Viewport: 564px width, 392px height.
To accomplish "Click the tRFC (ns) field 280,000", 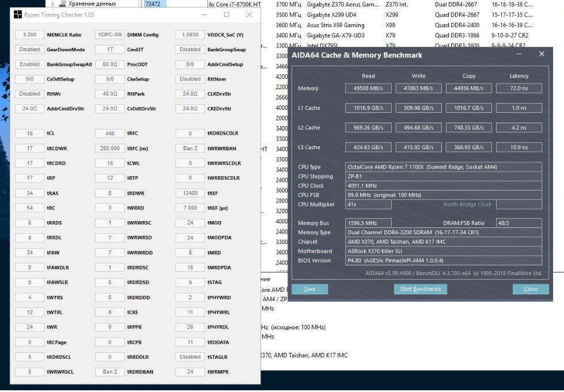I will click(x=109, y=149).
